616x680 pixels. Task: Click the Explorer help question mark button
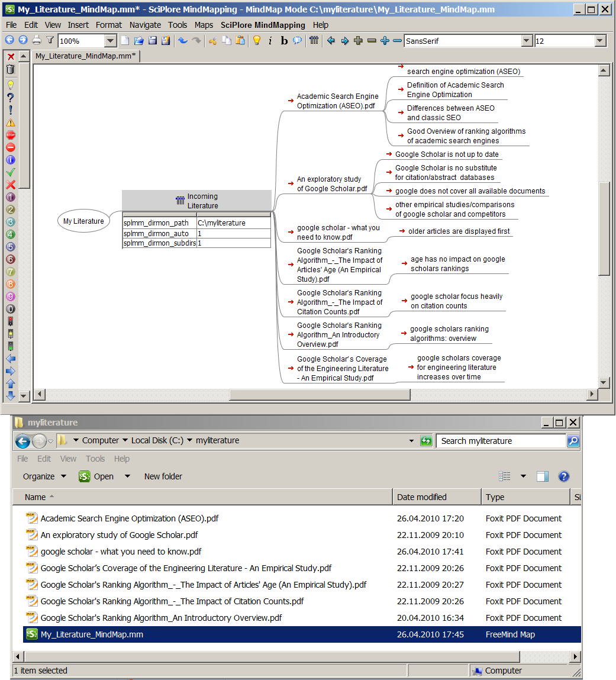(x=563, y=476)
